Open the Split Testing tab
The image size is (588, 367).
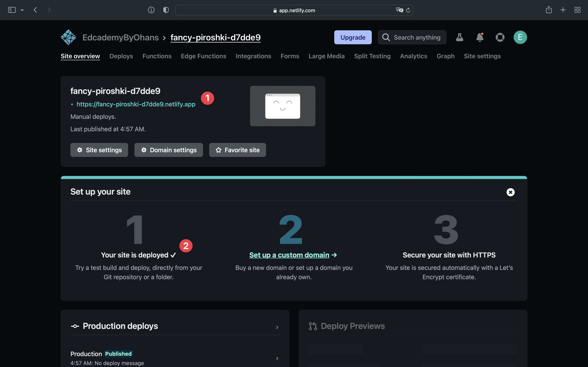[372, 56]
